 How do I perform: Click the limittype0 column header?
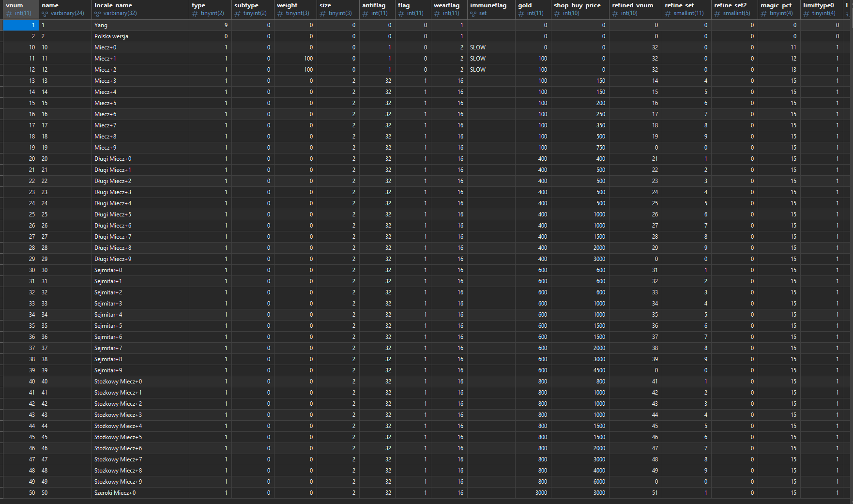[x=818, y=5]
